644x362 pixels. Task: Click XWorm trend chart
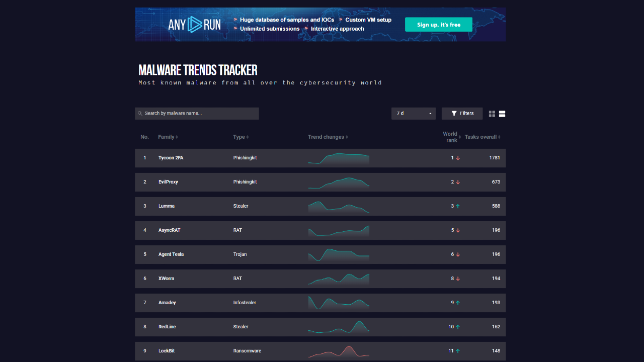point(339,279)
